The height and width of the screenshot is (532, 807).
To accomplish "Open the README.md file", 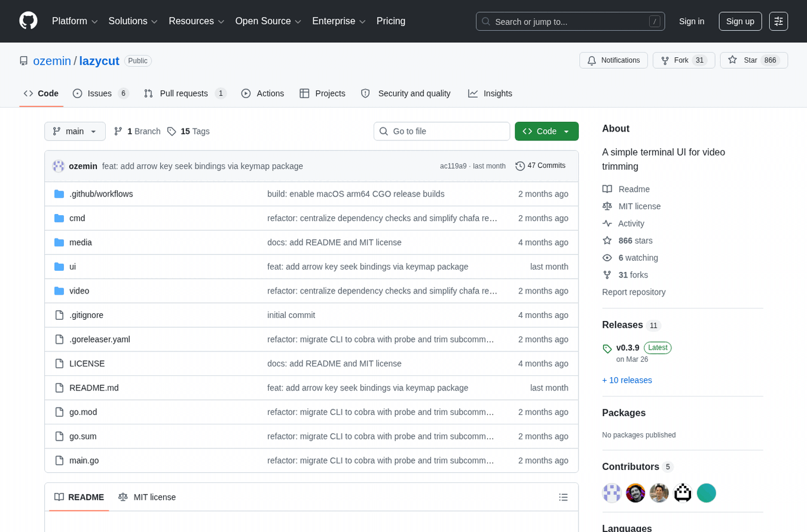I will tap(94, 388).
